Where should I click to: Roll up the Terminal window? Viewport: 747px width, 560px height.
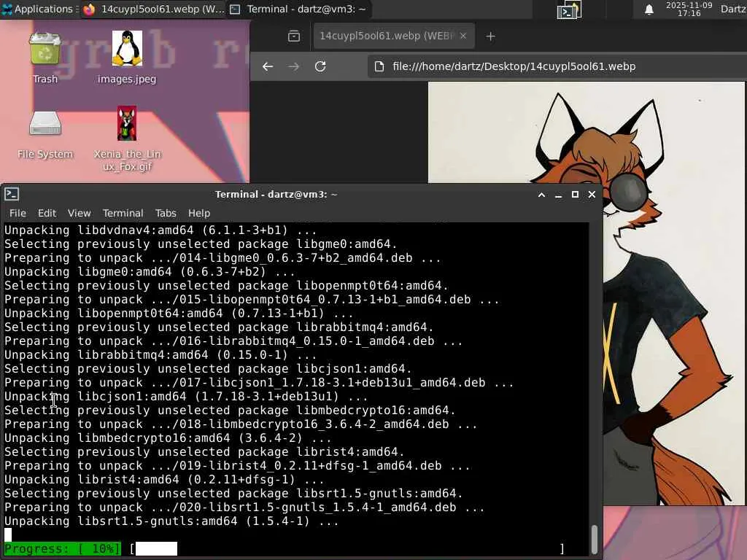542,195
